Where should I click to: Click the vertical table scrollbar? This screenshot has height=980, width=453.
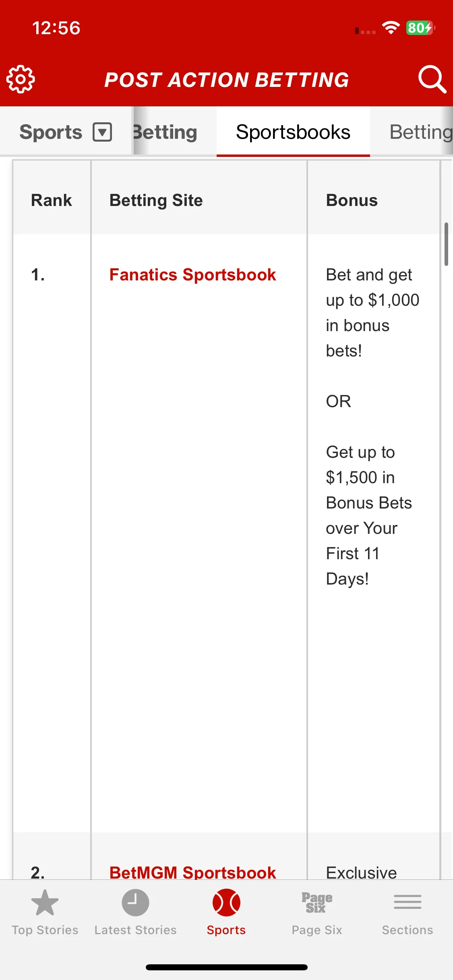[x=446, y=244]
